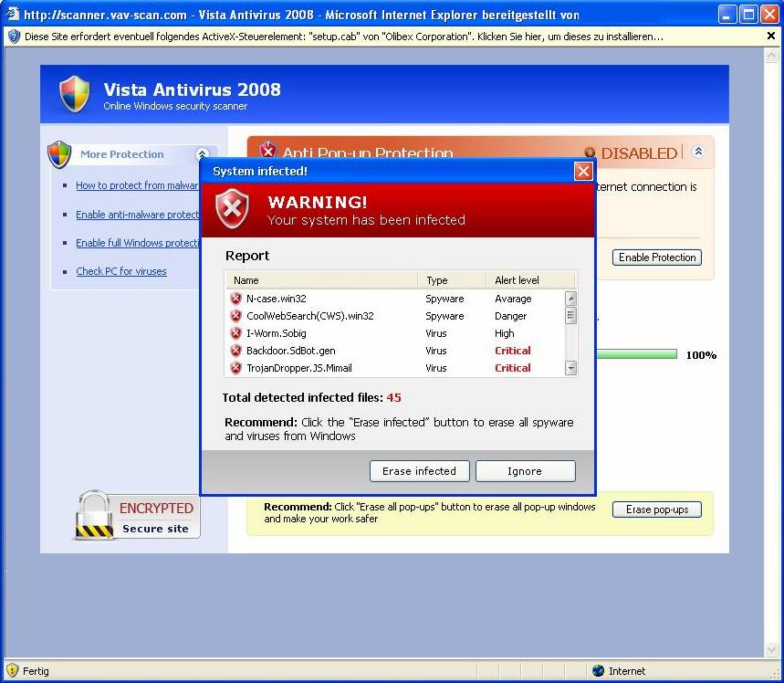Screen dimensions: 784x683
Task: Click the infected files count 45
Action: [x=394, y=398]
